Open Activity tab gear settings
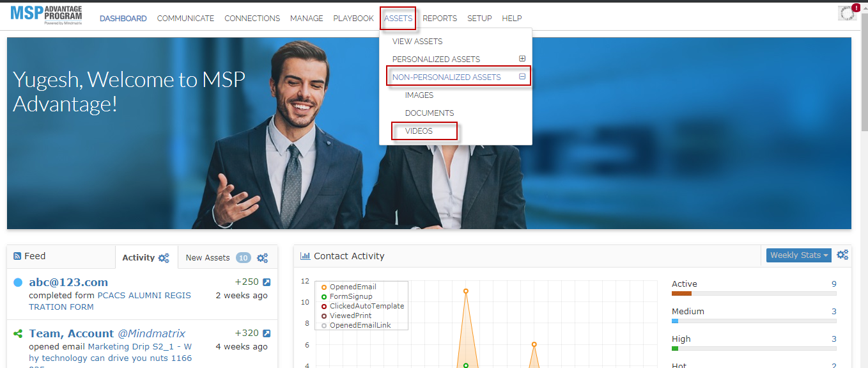The width and height of the screenshot is (868, 368). [164, 258]
